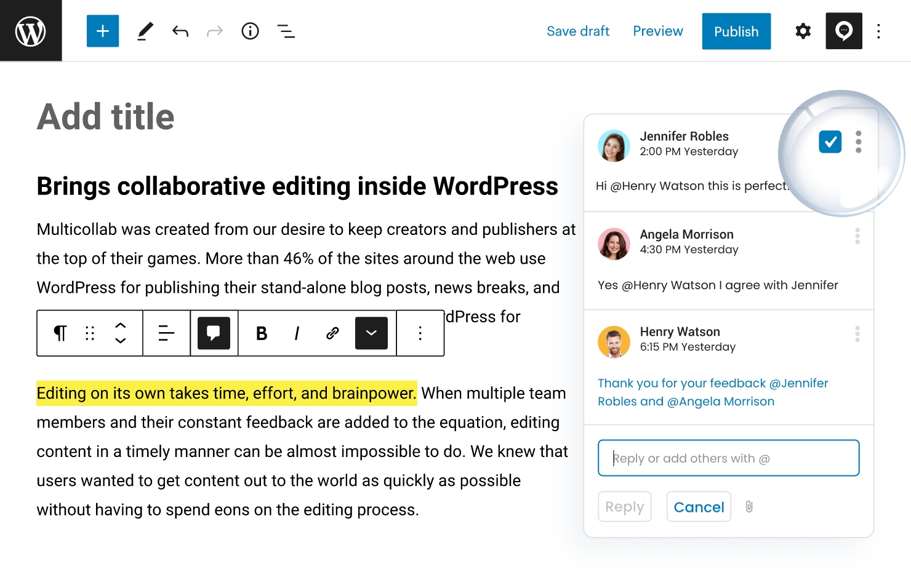Image resolution: width=911 pixels, height=588 pixels.
Task: Click the name Angela Morrison
Action: (686, 234)
